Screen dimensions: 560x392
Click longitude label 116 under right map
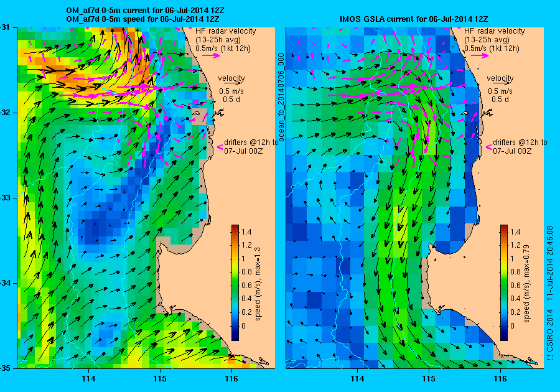pyautogui.click(x=500, y=379)
